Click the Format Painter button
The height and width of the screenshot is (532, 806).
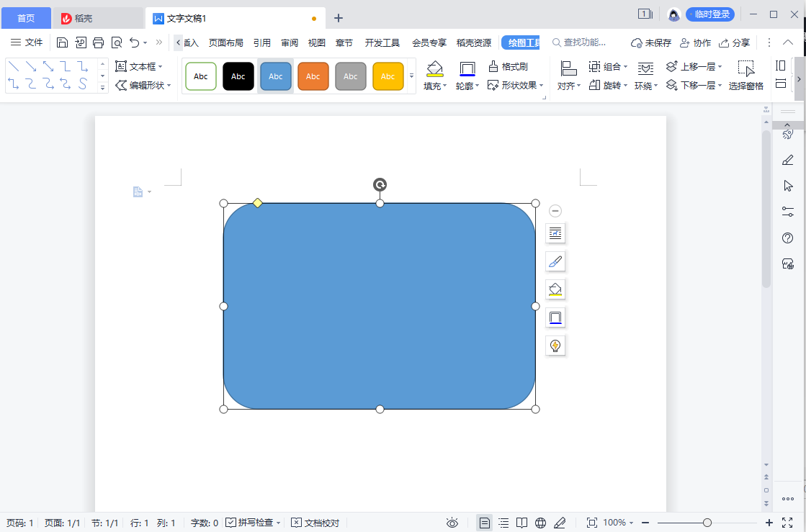[x=508, y=66]
